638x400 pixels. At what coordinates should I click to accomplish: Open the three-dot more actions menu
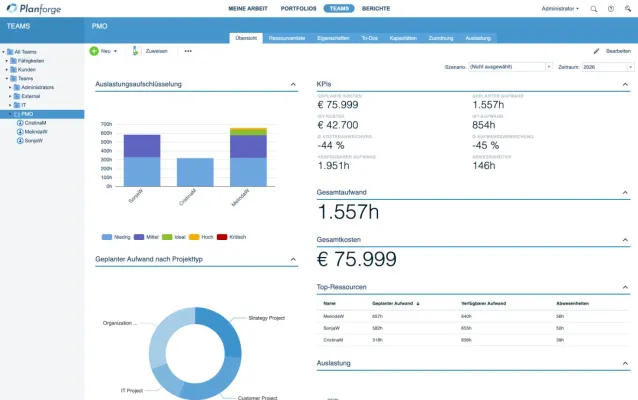[188, 51]
